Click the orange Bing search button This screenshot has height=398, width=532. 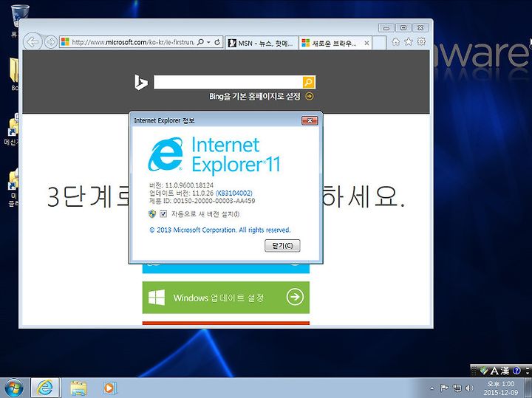(309, 83)
